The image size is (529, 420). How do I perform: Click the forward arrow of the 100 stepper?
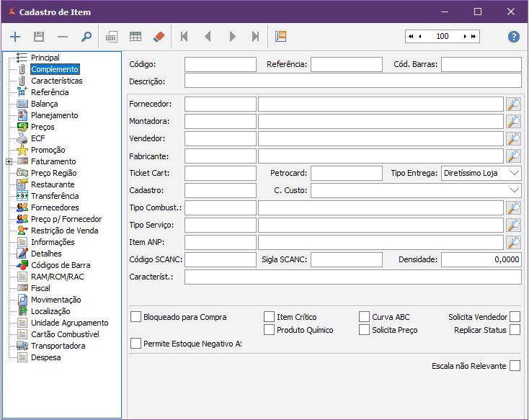[465, 36]
